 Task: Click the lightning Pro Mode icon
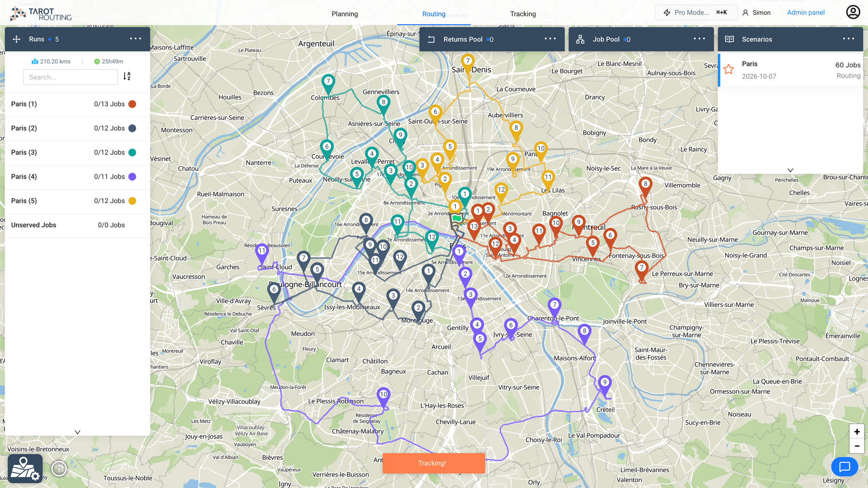tap(667, 13)
